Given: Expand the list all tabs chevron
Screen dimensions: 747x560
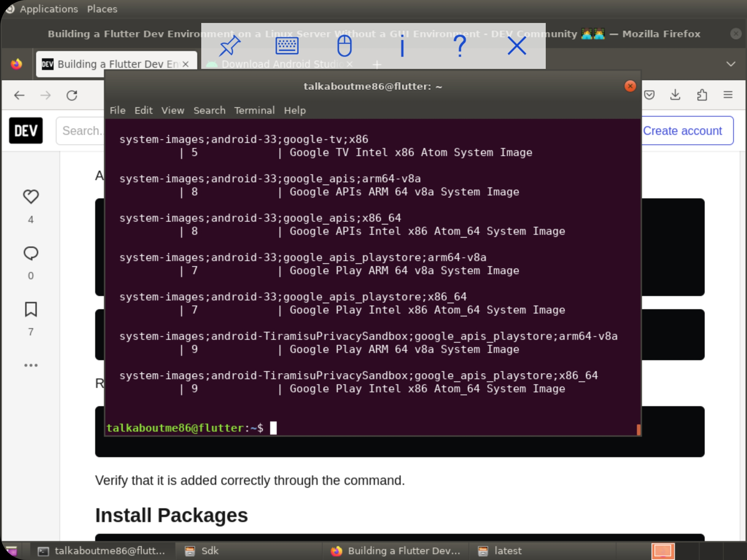Looking at the screenshot, I should [731, 64].
